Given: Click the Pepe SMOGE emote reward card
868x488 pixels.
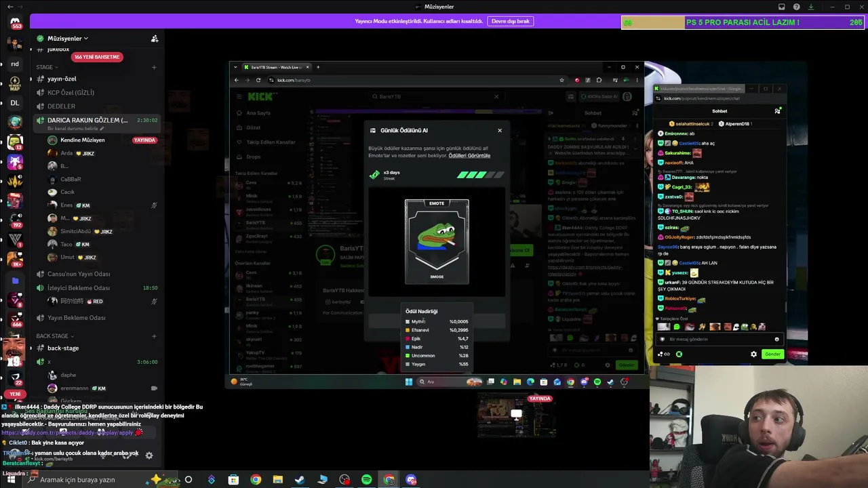Looking at the screenshot, I should pyautogui.click(x=437, y=242).
